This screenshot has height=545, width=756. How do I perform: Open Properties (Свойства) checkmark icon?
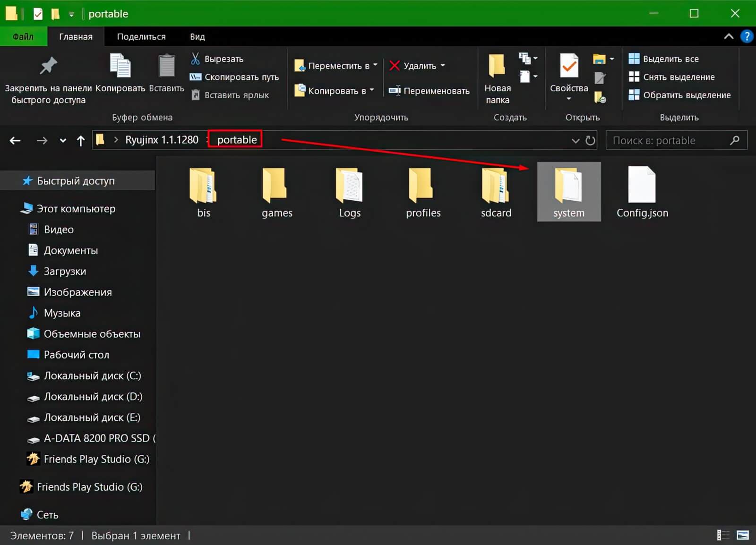click(x=569, y=66)
